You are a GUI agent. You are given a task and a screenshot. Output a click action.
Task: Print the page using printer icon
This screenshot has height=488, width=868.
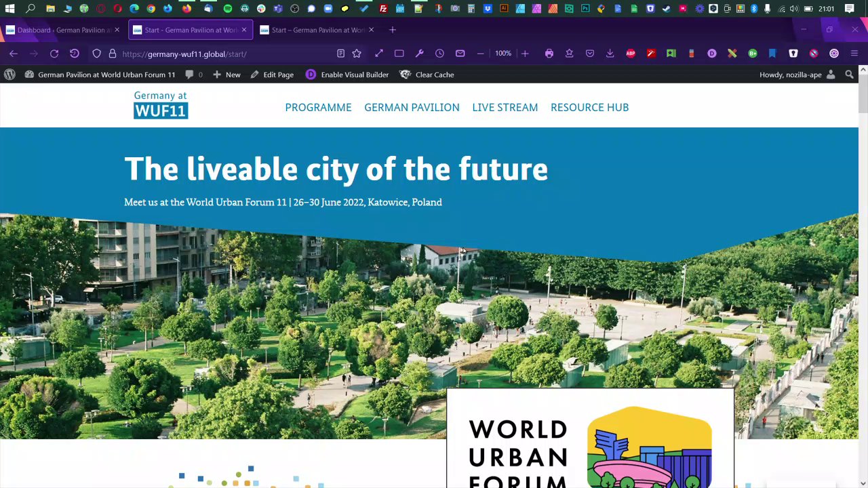coord(549,54)
